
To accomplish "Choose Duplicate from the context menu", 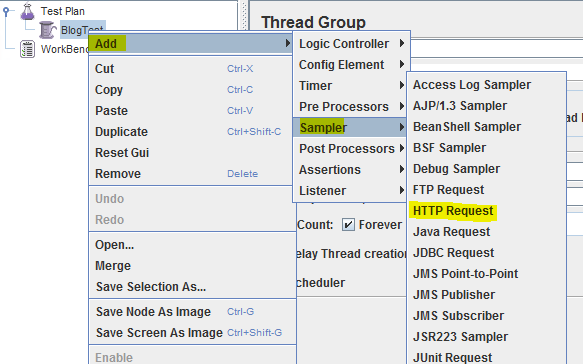I will [190, 132].
